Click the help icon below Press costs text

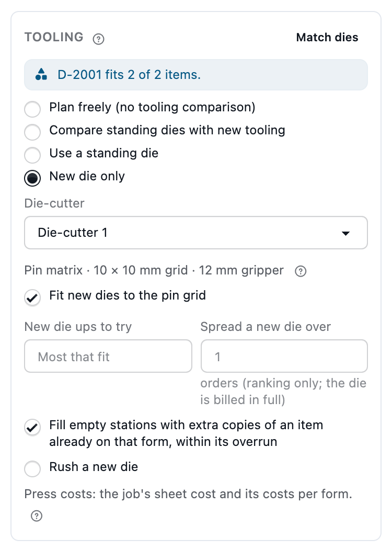click(x=37, y=516)
